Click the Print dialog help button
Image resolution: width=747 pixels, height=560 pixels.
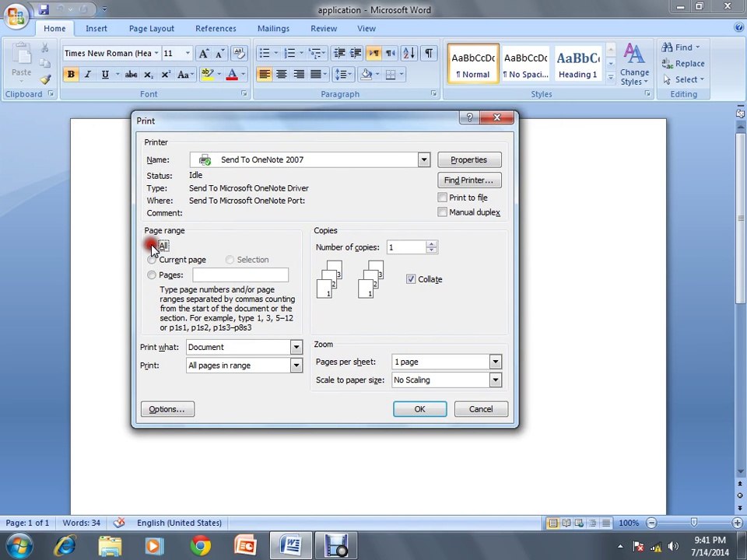click(470, 117)
